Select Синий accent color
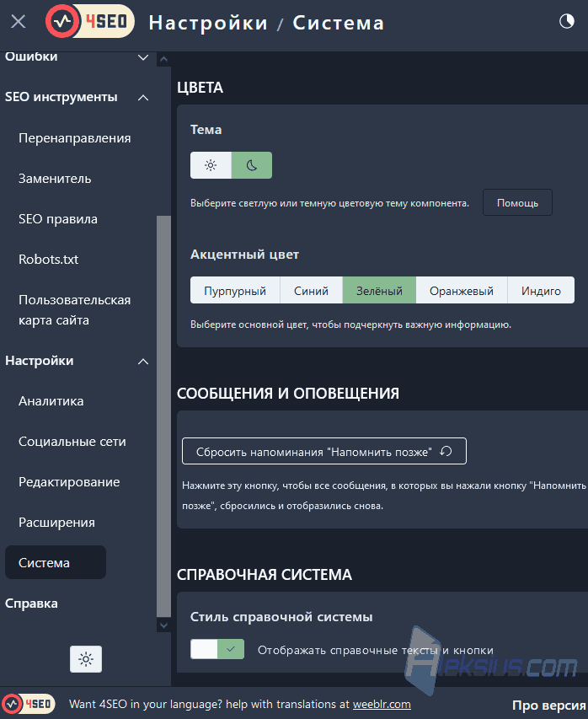 [311, 290]
